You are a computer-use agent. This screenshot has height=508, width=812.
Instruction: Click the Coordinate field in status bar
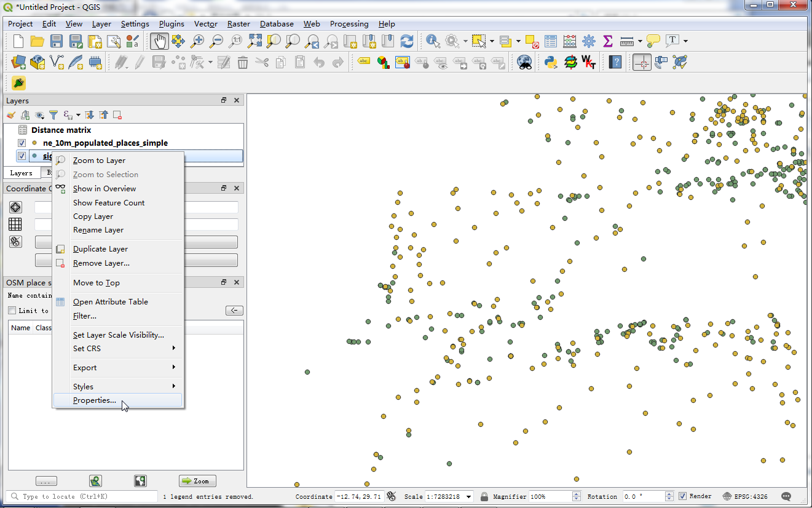pyautogui.click(x=359, y=496)
